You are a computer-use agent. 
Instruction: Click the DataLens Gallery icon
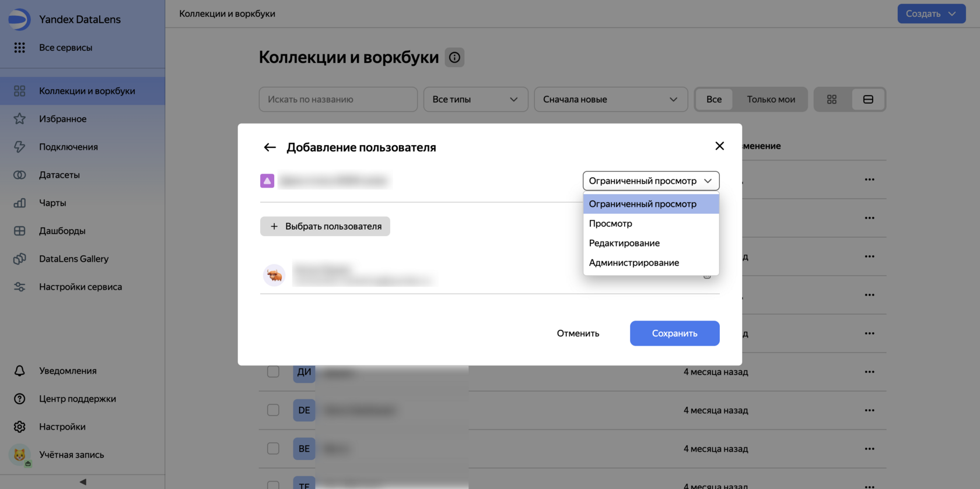coord(19,259)
